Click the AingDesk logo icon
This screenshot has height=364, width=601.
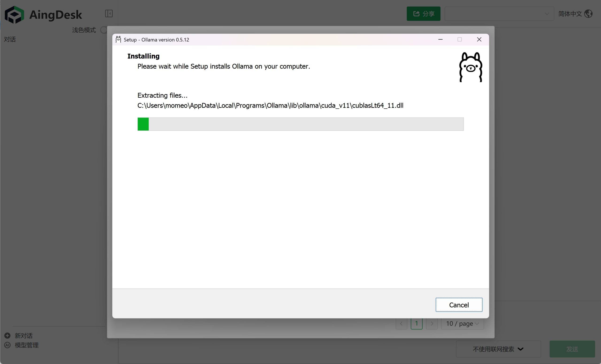point(14,15)
